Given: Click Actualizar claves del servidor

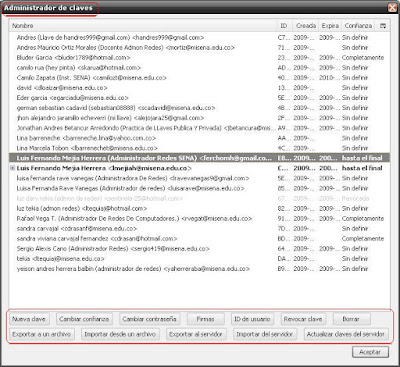Looking at the screenshot, I should (x=346, y=334).
